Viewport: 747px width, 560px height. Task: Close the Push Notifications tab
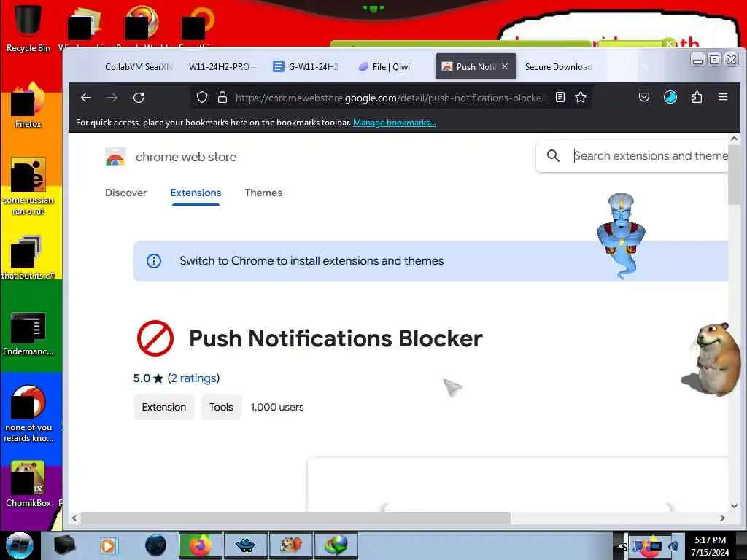505,66
